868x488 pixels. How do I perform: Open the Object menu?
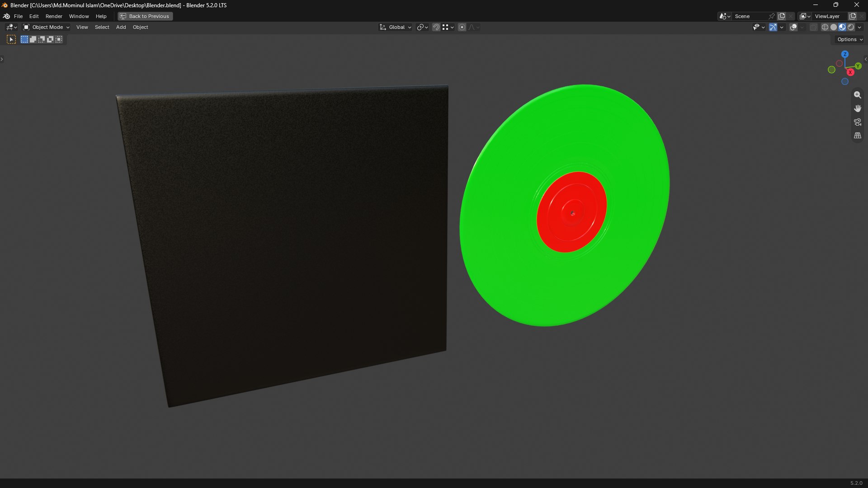[140, 28]
